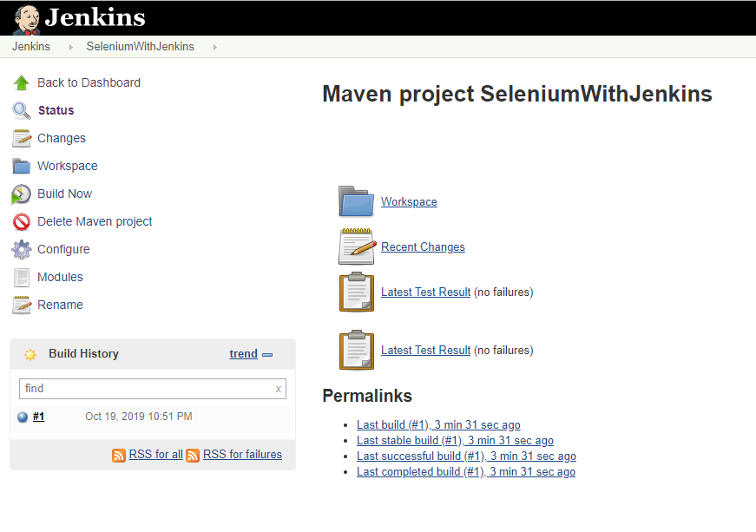Click the Jenkins butler logo icon

[27, 19]
